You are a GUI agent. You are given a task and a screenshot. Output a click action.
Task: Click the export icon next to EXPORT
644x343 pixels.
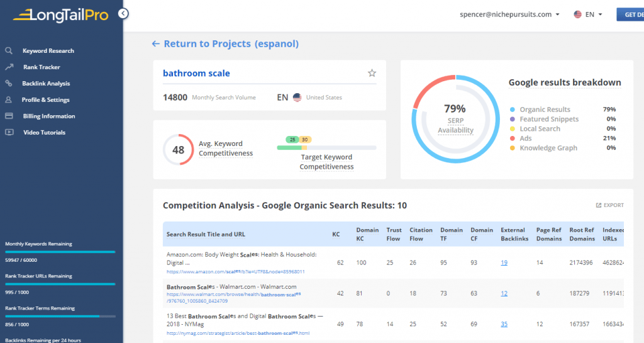pos(599,205)
